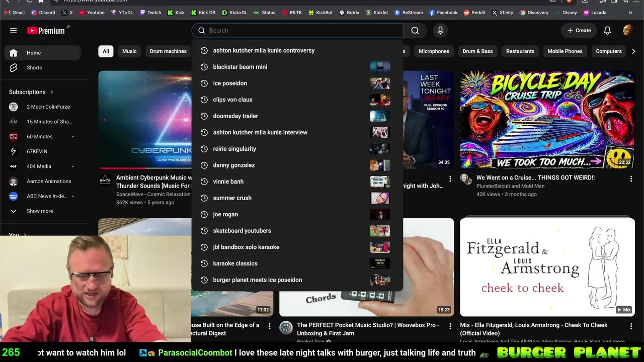Choose suggestion 'burger planet meets ice poseidon'

click(x=297, y=280)
